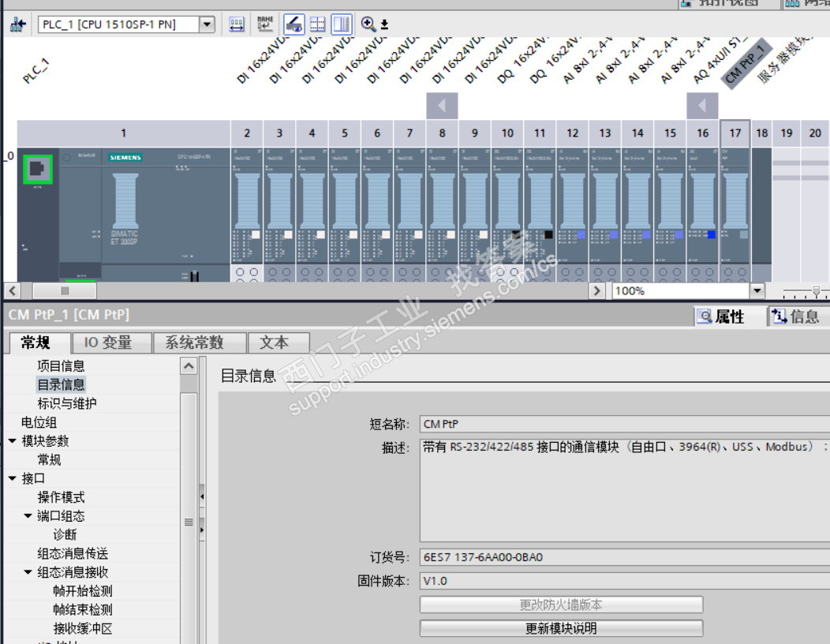Select the AI module in slot 12

(x=573, y=215)
